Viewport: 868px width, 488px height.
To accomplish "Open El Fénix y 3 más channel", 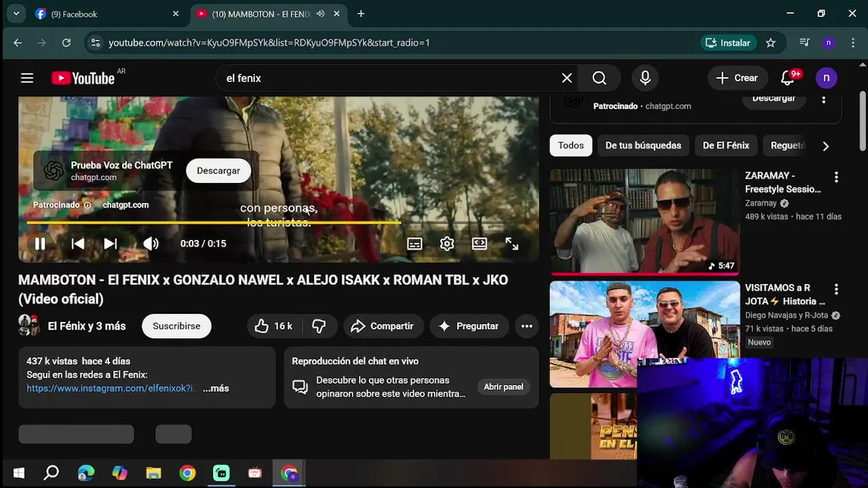I will [x=87, y=326].
